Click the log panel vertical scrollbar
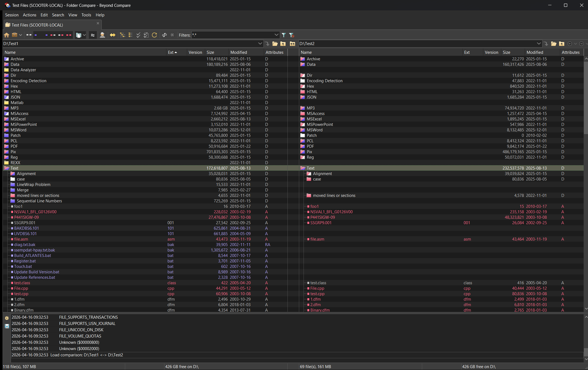This screenshot has height=370, width=588. [586, 352]
